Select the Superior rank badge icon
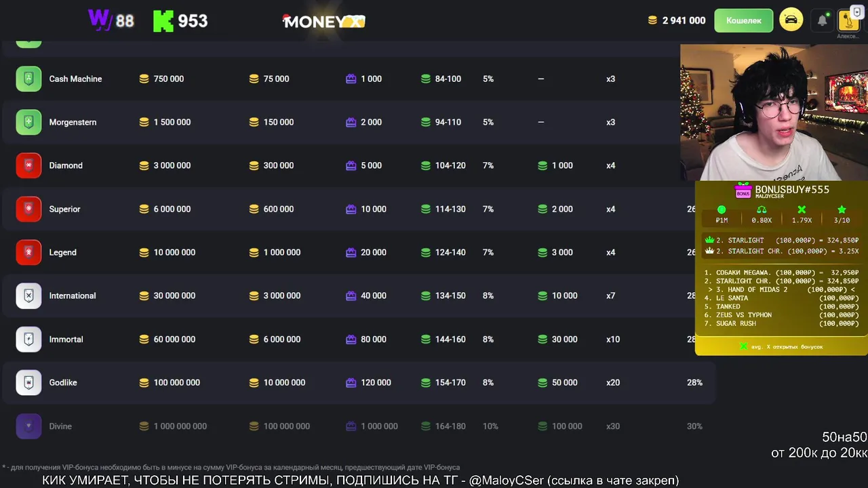 point(28,209)
